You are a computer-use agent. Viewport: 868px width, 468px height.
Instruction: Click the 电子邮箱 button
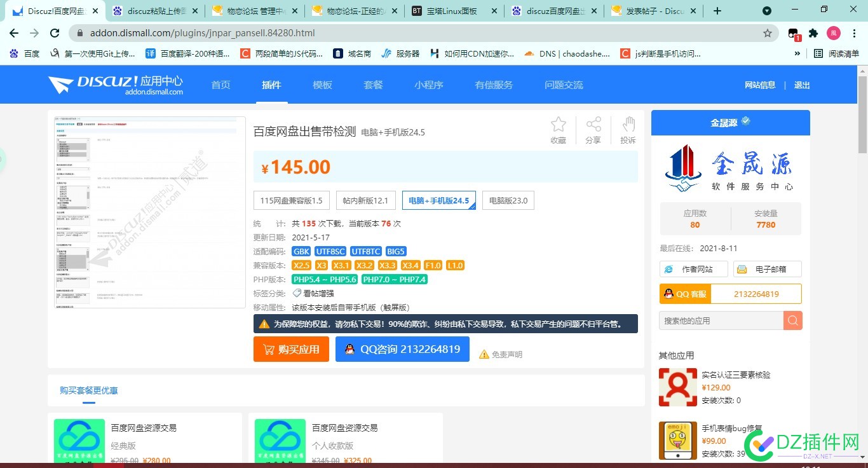click(768, 269)
